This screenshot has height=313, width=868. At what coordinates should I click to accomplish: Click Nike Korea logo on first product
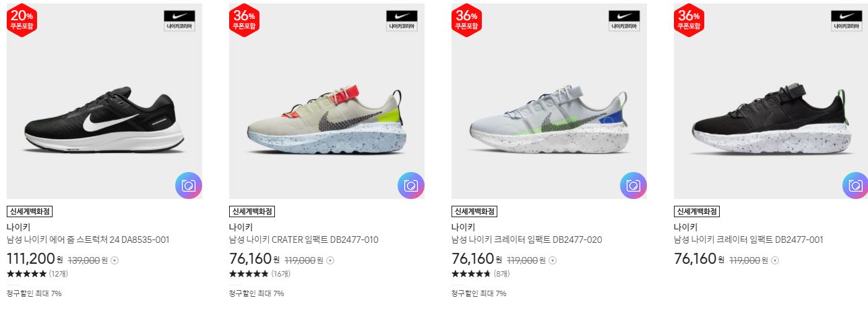click(x=179, y=20)
